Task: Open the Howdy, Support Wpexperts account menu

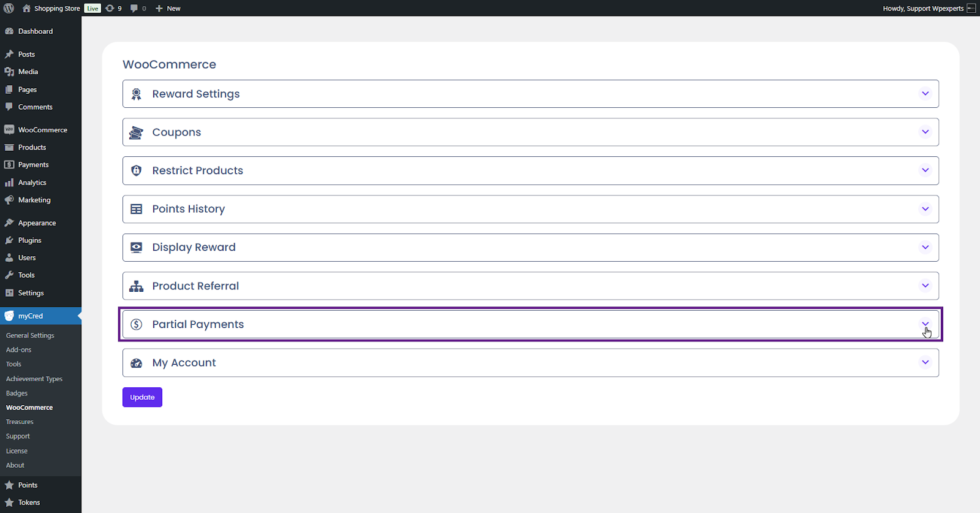Action: (923, 8)
